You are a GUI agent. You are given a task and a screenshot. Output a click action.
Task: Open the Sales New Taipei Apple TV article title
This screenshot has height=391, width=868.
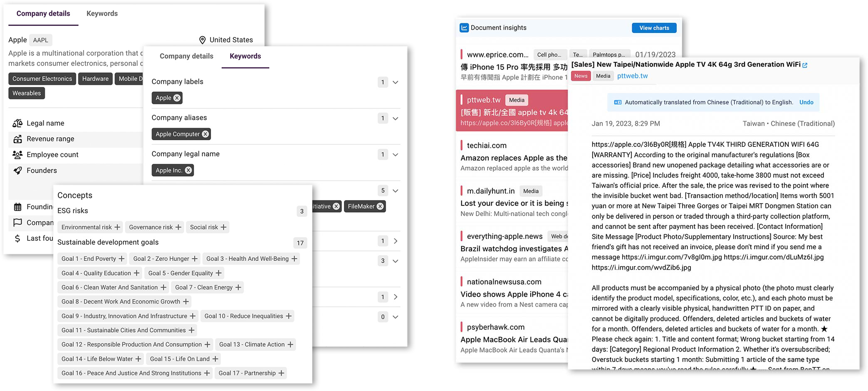pyautogui.click(x=686, y=64)
